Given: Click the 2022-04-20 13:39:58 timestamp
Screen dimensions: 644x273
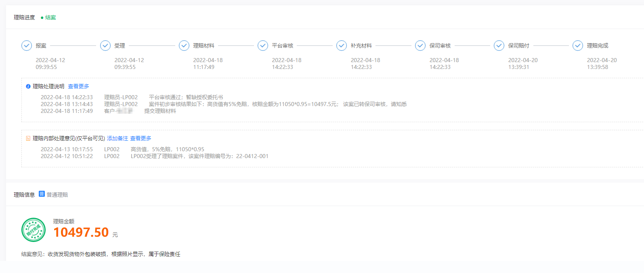Looking at the screenshot, I should click(602, 64).
